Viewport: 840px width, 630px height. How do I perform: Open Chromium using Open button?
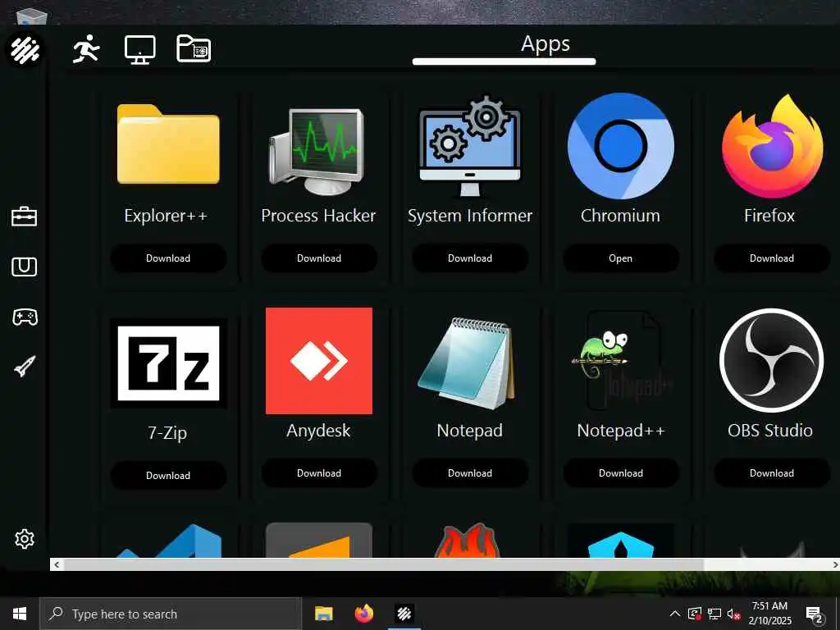tap(620, 258)
